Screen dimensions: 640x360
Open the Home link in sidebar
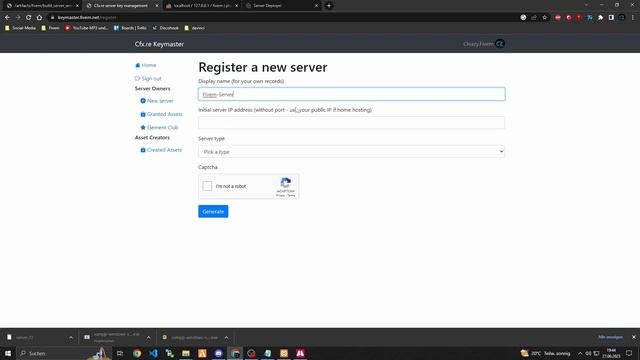(149, 65)
